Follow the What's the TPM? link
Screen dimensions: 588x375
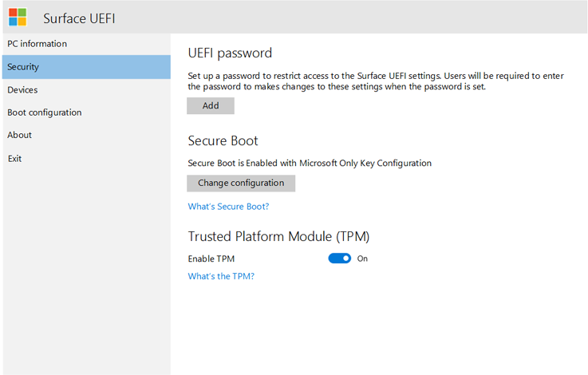(x=221, y=277)
